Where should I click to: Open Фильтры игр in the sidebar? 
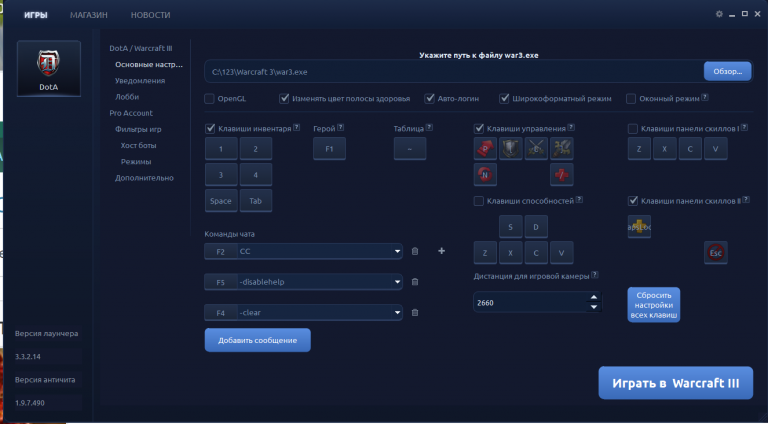(x=138, y=129)
